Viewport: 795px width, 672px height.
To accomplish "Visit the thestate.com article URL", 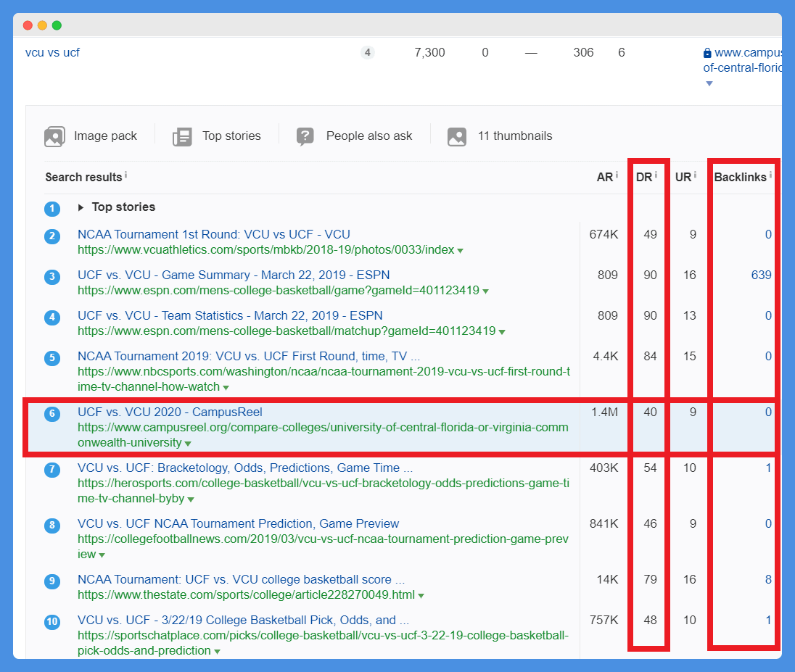I will [246, 594].
